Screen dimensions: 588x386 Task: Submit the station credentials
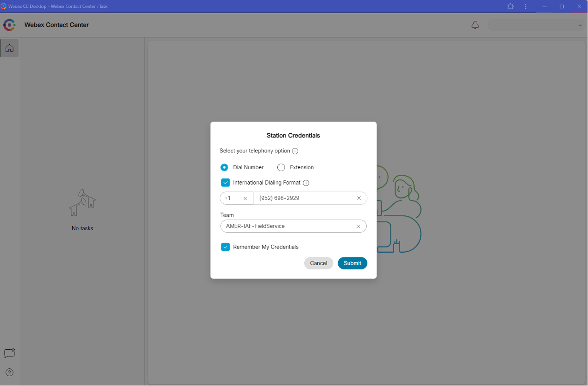click(x=352, y=263)
